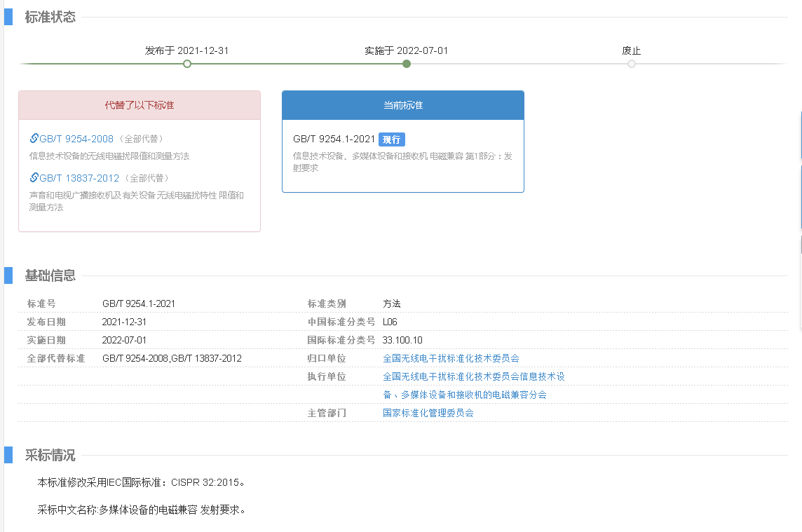Open the GB/T 13837-2012 replaced standard link
Screen dimensions: 802x532
79,178
